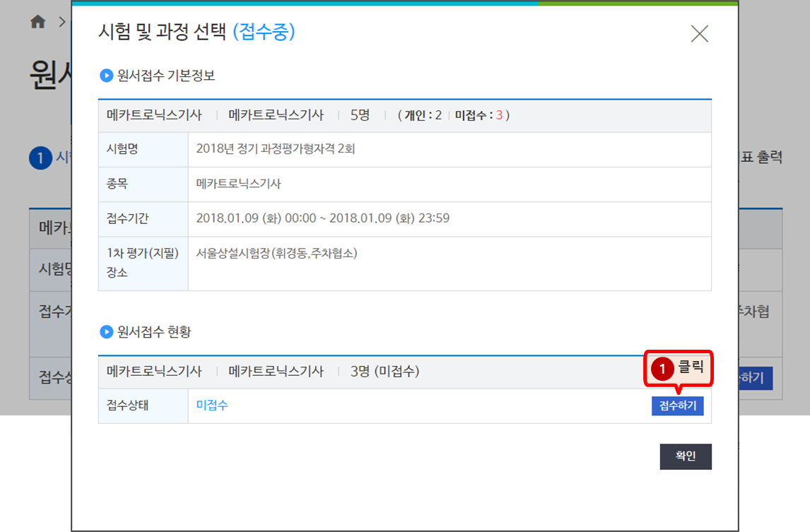810x532 pixels.
Task: Click the dark 확인 button
Action: pyautogui.click(x=686, y=456)
